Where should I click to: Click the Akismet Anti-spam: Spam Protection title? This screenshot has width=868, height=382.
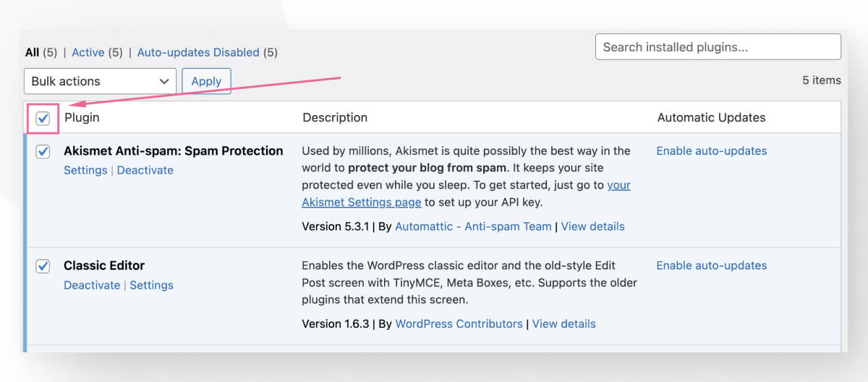(174, 151)
